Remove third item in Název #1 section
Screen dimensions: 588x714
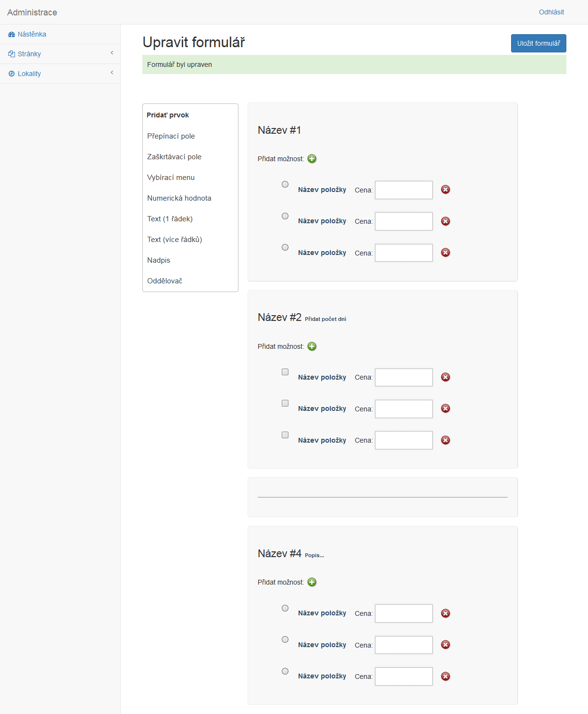[x=446, y=253]
